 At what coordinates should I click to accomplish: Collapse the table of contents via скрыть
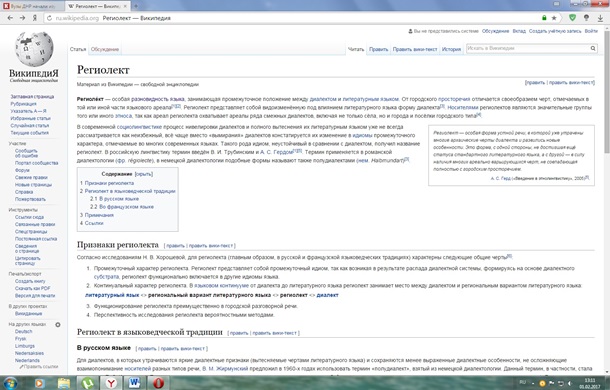coord(144,174)
